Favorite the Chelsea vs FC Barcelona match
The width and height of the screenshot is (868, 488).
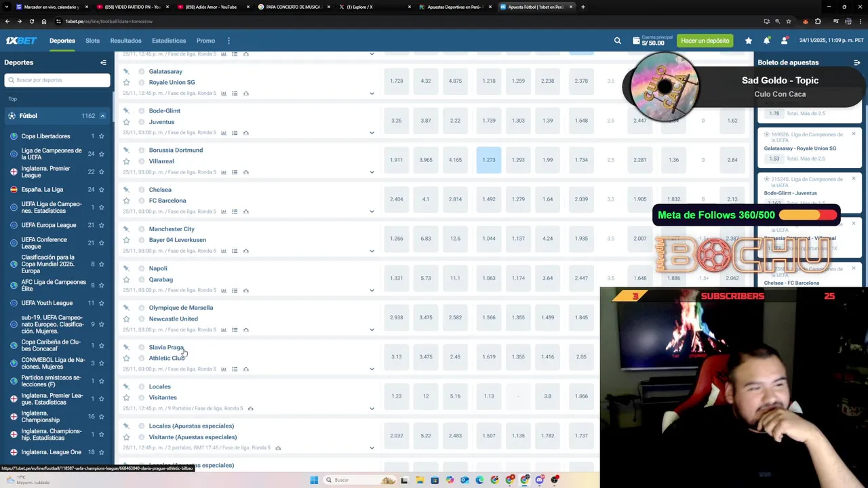click(x=126, y=201)
